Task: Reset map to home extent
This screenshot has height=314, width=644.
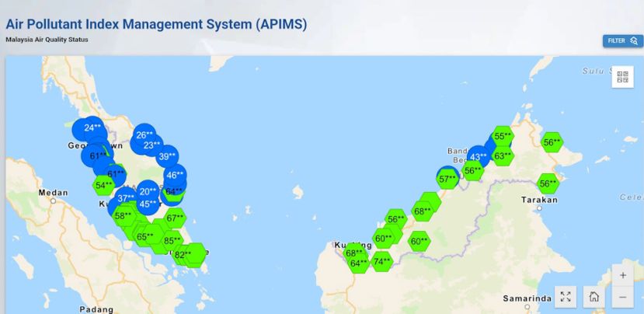Action: point(594,297)
